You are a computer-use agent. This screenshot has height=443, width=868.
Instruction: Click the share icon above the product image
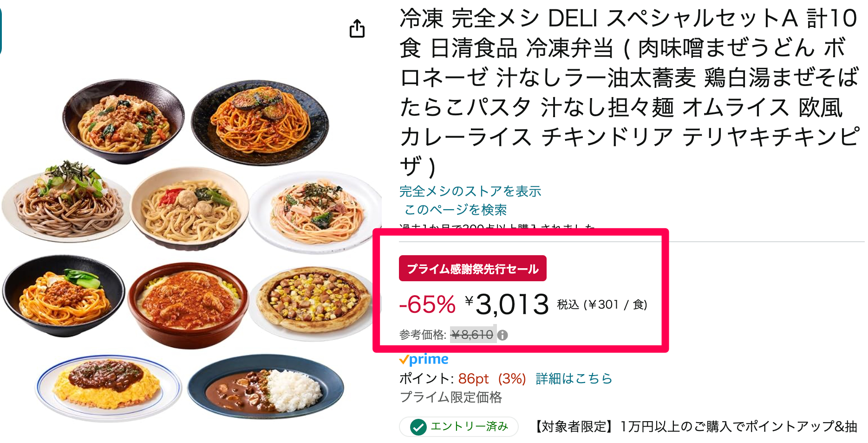click(x=357, y=29)
